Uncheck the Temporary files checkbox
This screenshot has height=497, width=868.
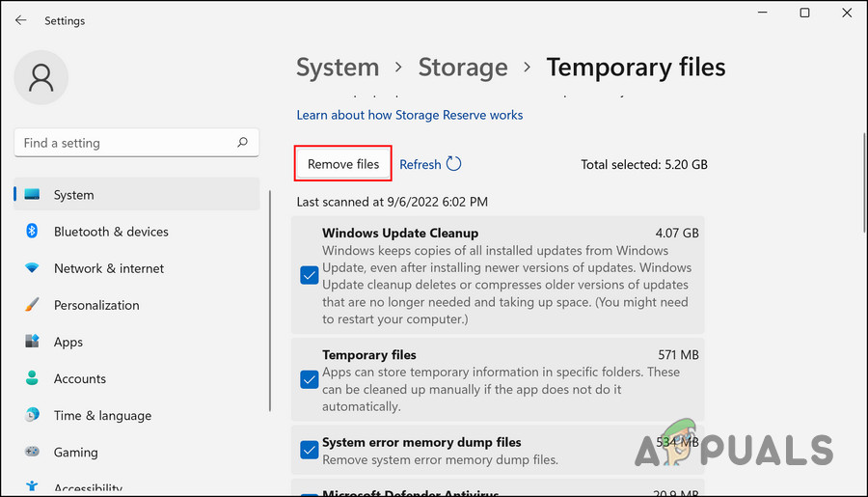click(x=310, y=379)
